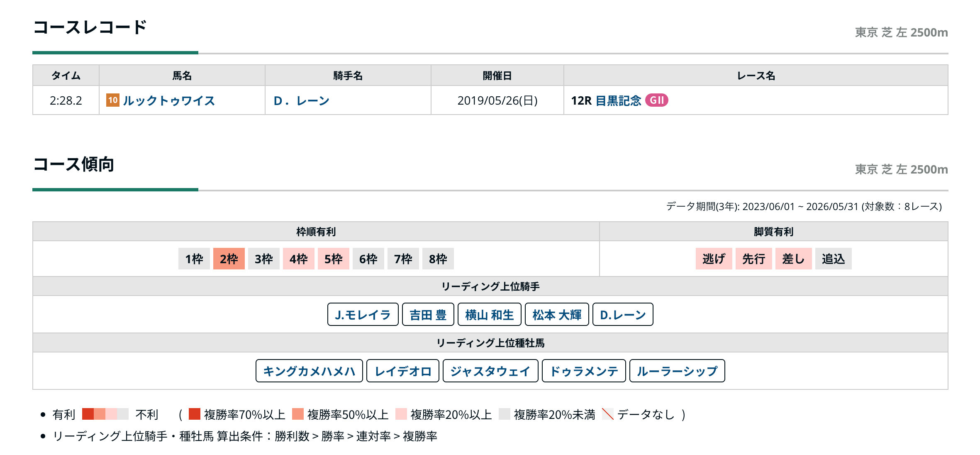Open sire ジャスタウェイ page

pyautogui.click(x=490, y=371)
